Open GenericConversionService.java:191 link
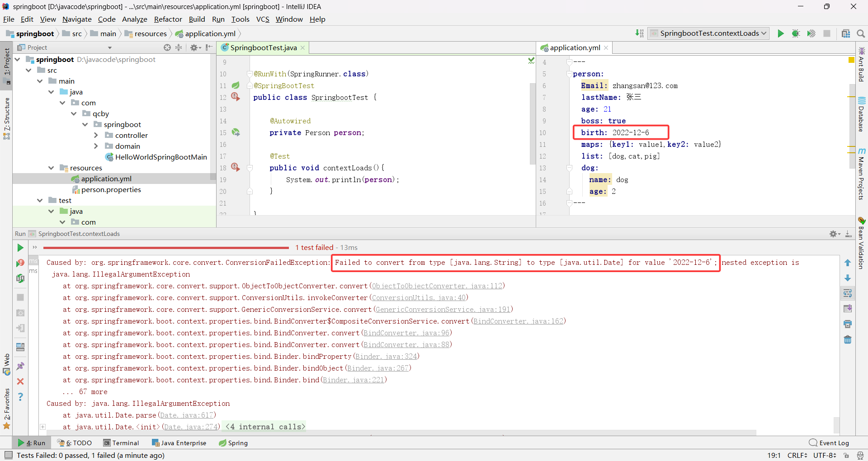The width and height of the screenshot is (868, 461). (x=443, y=309)
